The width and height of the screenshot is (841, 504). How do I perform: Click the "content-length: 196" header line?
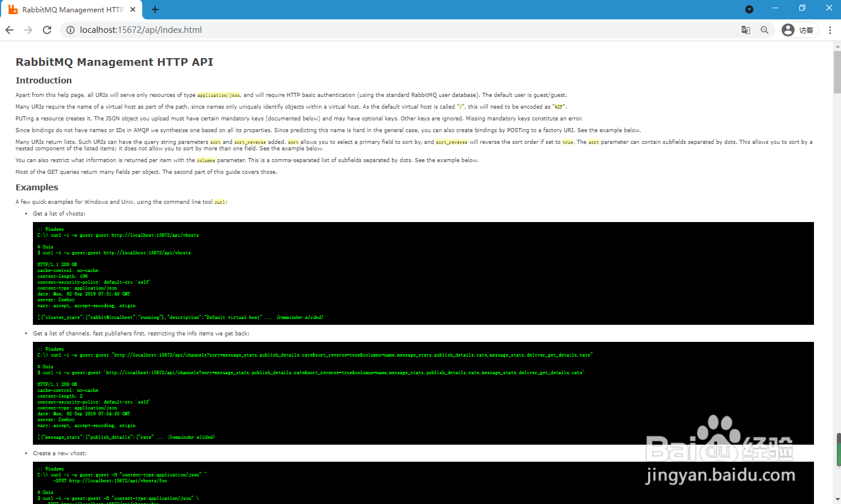[x=62, y=276]
